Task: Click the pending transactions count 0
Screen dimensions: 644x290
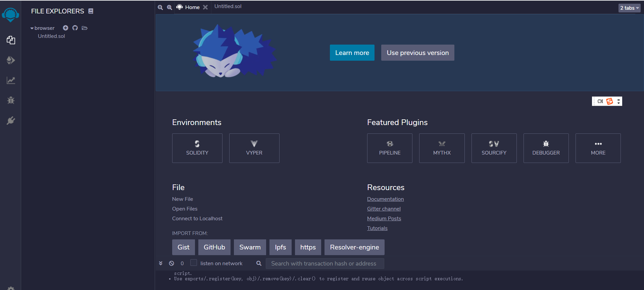Action: (182, 264)
